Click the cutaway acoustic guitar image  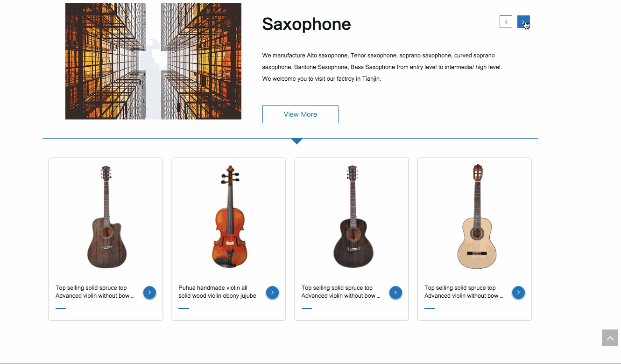click(x=106, y=217)
